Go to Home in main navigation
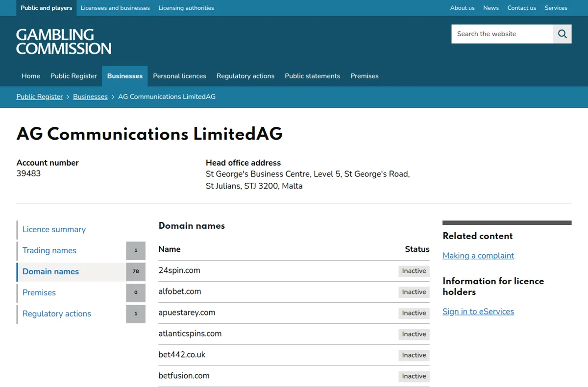The image size is (588, 387). (x=31, y=76)
